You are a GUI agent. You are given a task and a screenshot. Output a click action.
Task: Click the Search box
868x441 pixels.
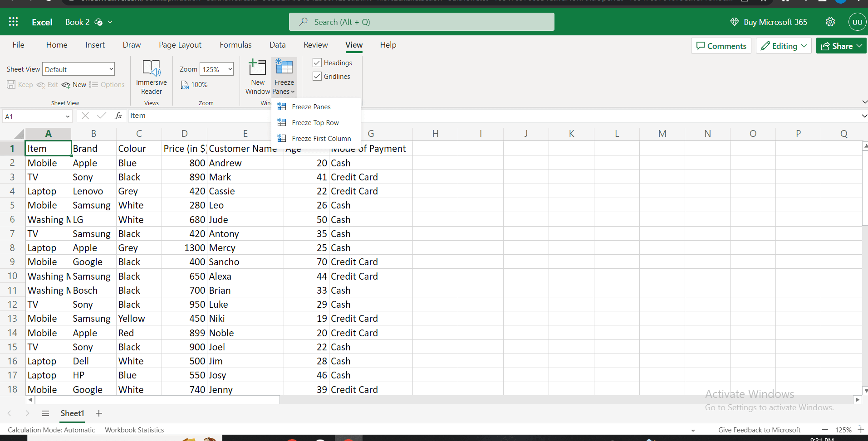click(x=422, y=22)
